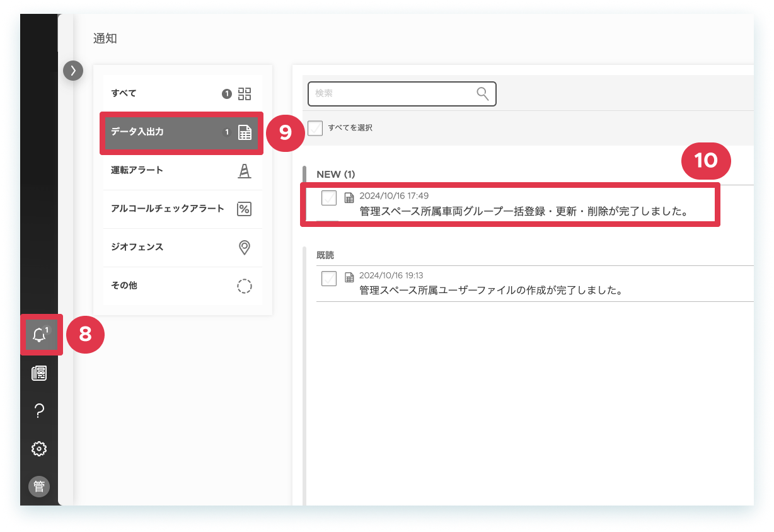The image size is (774, 532).
Task: Check the 17:49 NEW notification checkbox
Action: 329,198
